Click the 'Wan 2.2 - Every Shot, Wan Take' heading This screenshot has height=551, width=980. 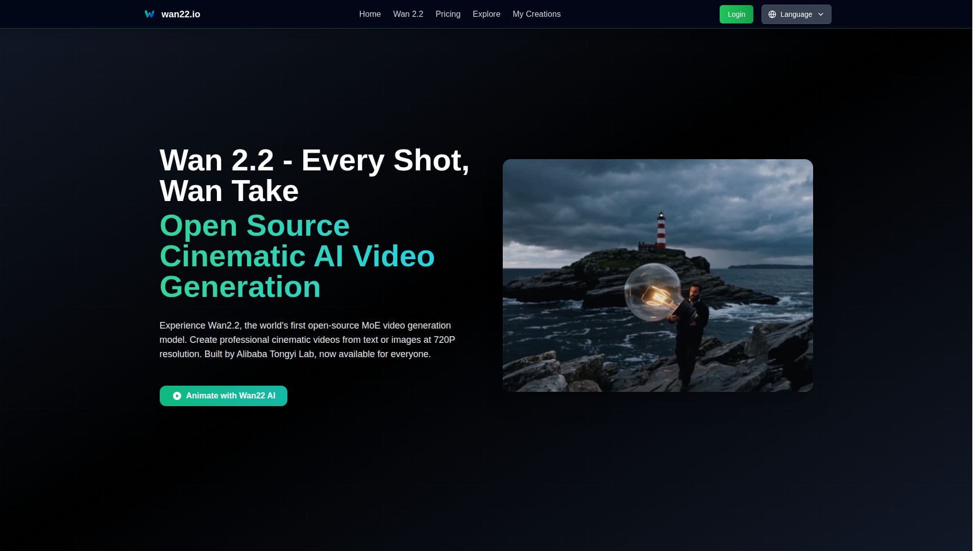[x=314, y=176]
